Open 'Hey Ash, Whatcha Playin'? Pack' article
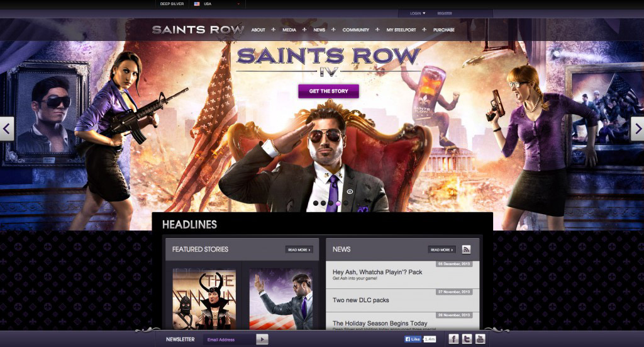 (377, 272)
